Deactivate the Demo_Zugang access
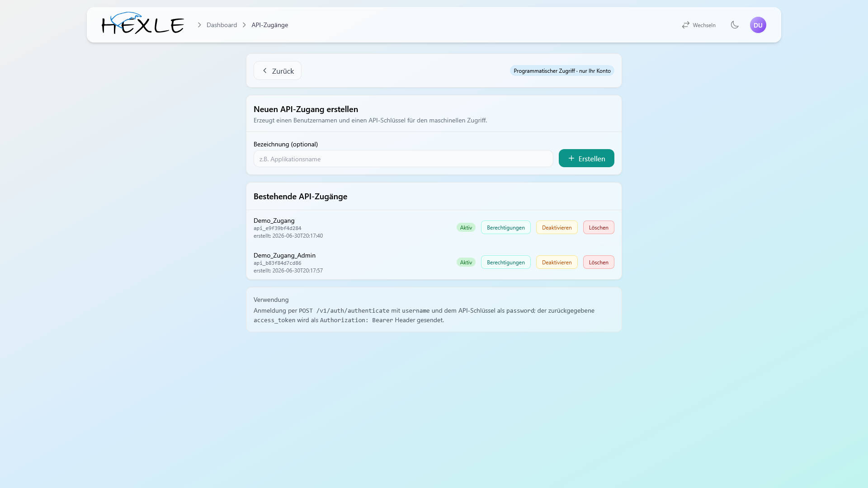868x488 pixels. coord(557,227)
